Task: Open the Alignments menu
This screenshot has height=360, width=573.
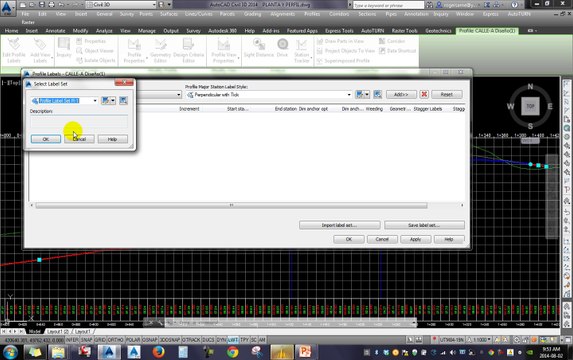Action: click(x=282, y=14)
